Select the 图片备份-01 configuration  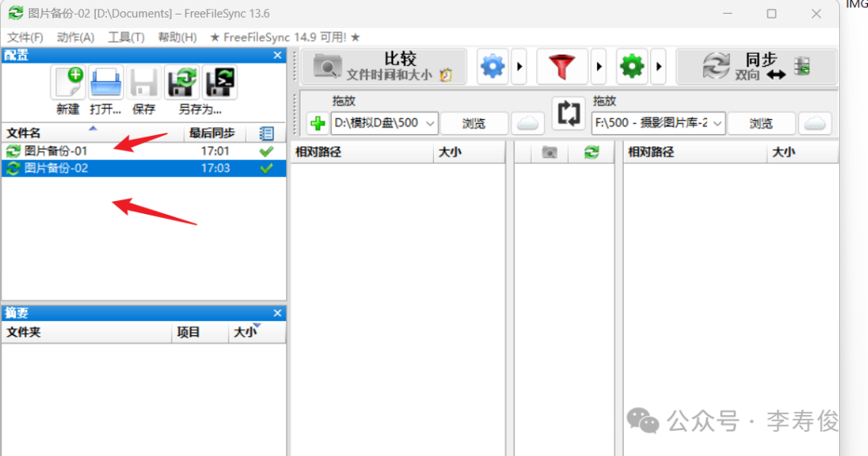(x=144, y=150)
